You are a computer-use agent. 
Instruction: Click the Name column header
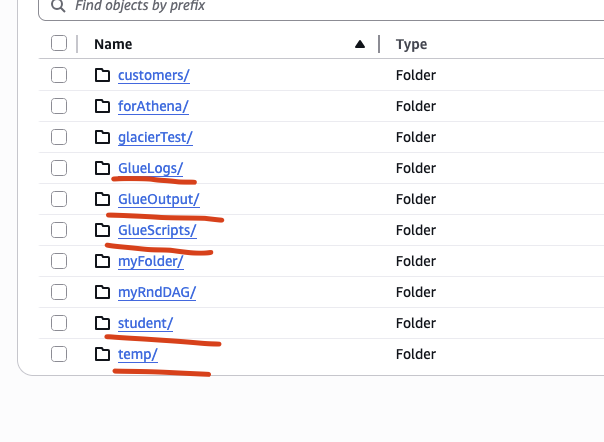(113, 44)
